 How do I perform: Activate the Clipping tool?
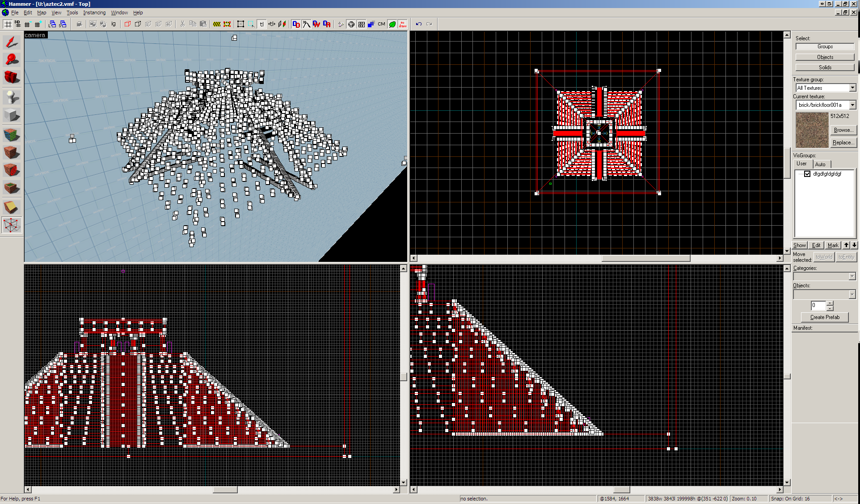pyautogui.click(x=12, y=207)
